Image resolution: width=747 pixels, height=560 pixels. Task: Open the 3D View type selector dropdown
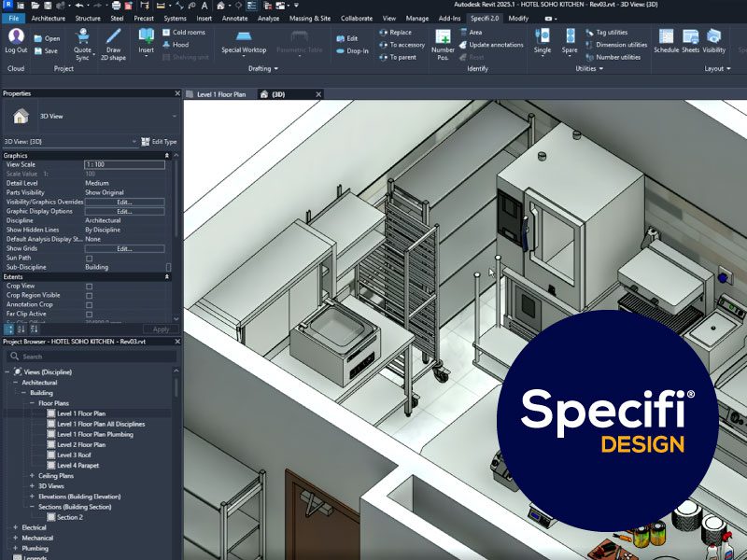click(175, 116)
